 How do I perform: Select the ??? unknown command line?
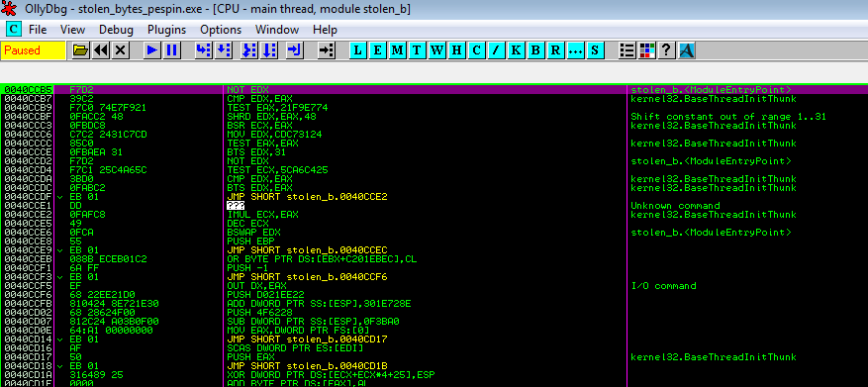pos(236,206)
